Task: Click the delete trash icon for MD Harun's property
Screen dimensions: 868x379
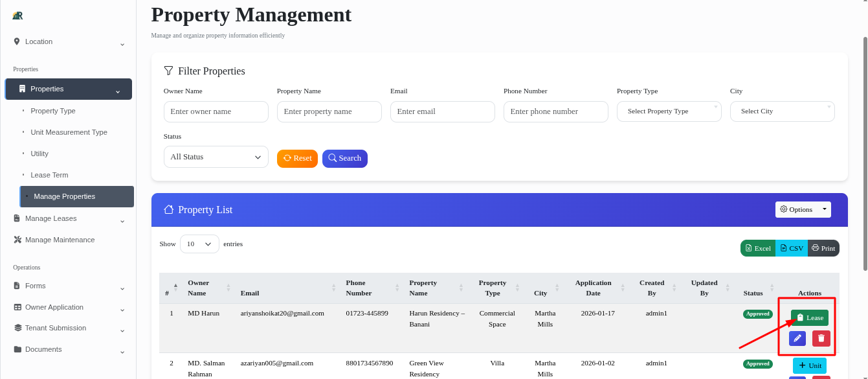Action: 821,338
